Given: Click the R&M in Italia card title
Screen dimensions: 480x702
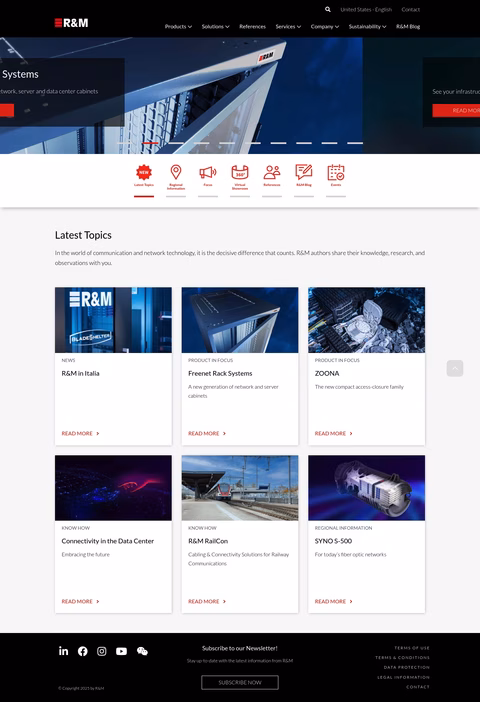Looking at the screenshot, I should [x=81, y=373].
